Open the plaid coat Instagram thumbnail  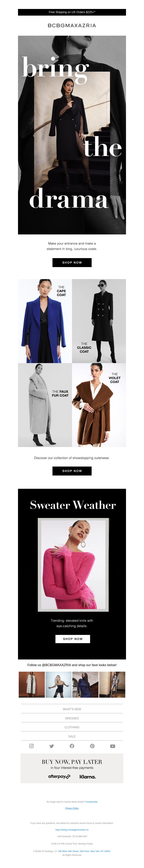click(x=32, y=684)
